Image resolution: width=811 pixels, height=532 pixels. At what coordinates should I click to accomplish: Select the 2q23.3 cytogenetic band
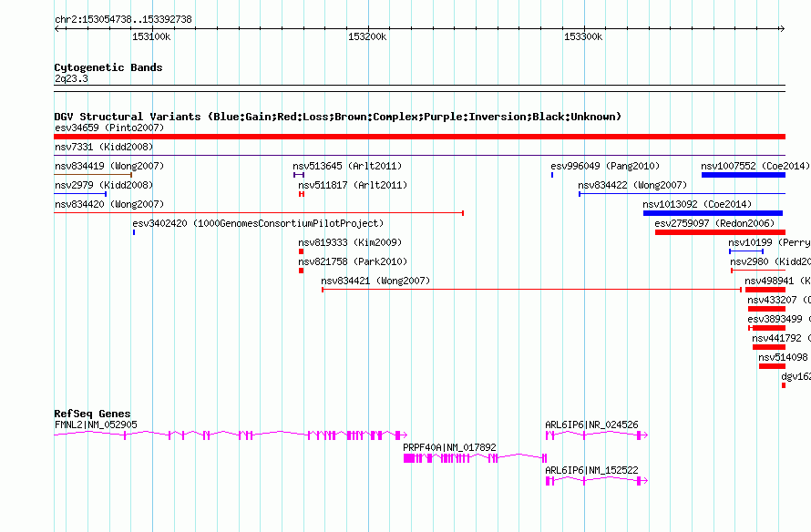coord(419,88)
